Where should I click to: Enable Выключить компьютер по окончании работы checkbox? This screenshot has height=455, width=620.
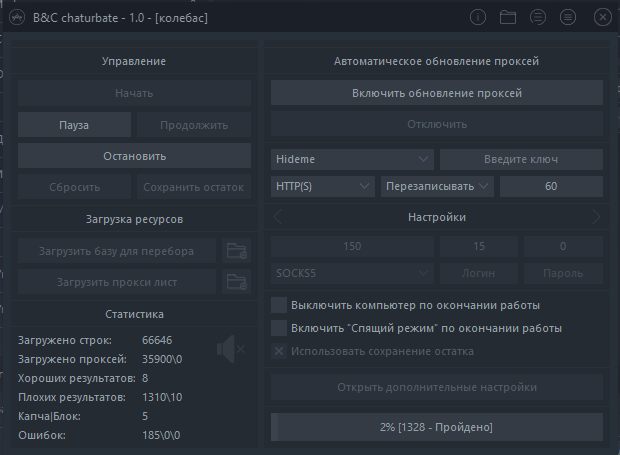pos(279,305)
